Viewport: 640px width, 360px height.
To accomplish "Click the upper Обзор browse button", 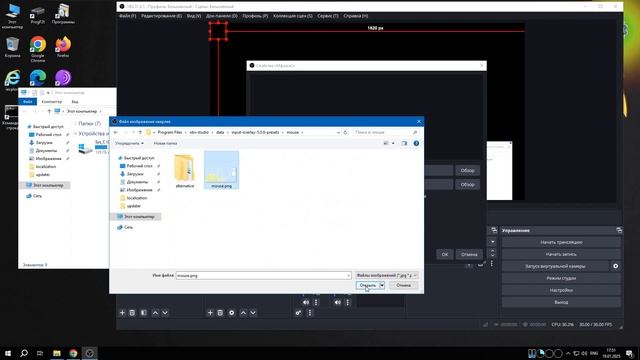I will pyautogui.click(x=467, y=171).
